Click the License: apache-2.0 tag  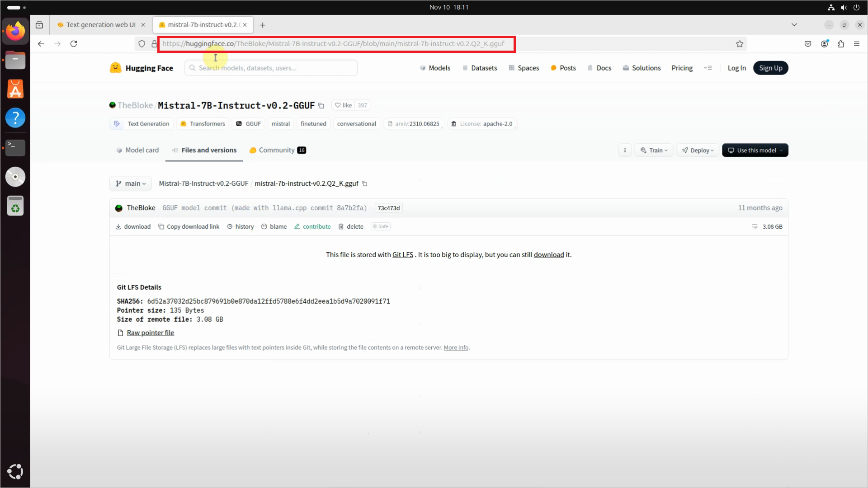click(x=482, y=124)
